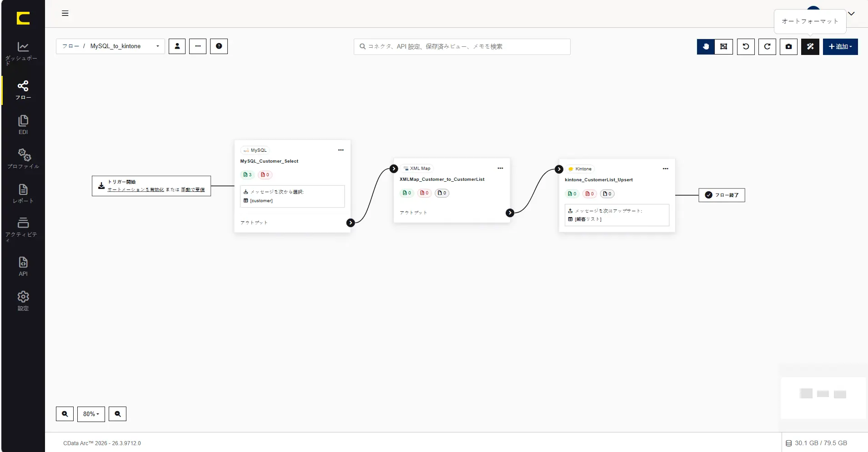Open the 追加 add dropdown

[x=840, y=47]
